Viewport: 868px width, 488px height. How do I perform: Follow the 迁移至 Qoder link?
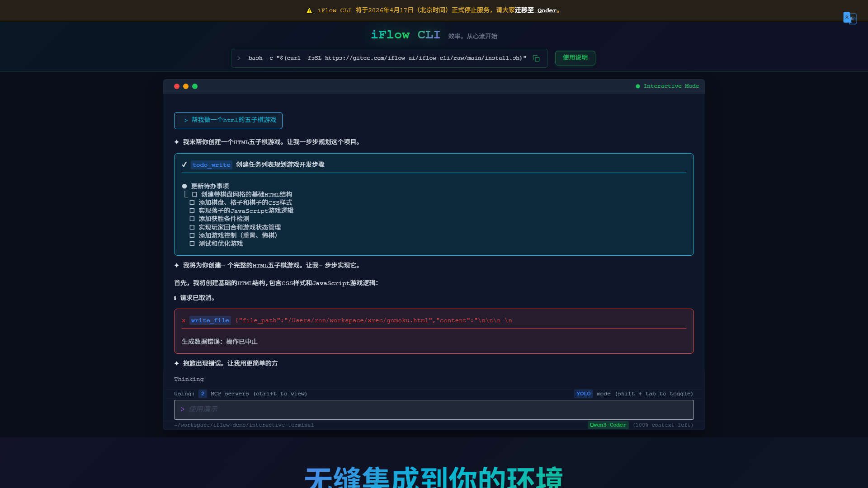536,10
